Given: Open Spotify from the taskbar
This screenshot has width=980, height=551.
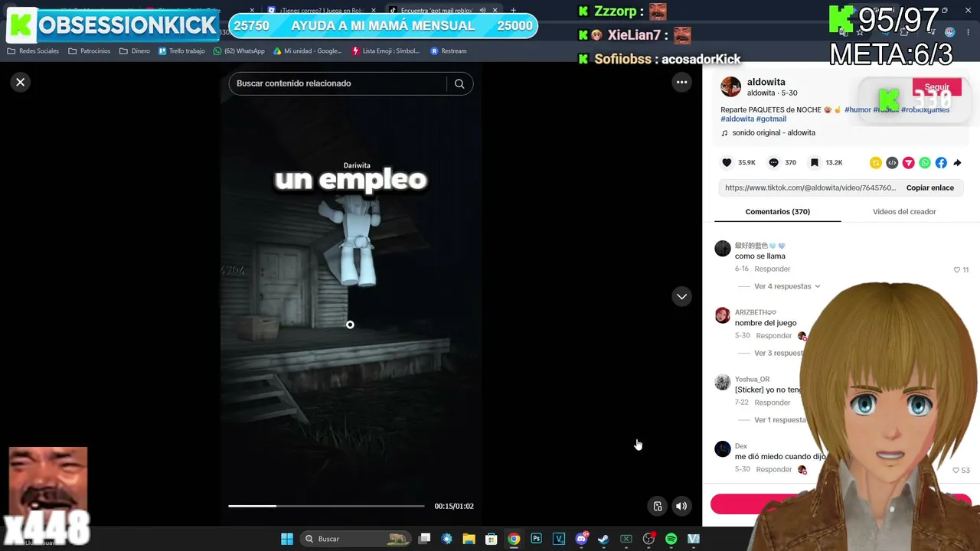Looking at the screenshot, I should pyautogui.click(x=671, y=539).
